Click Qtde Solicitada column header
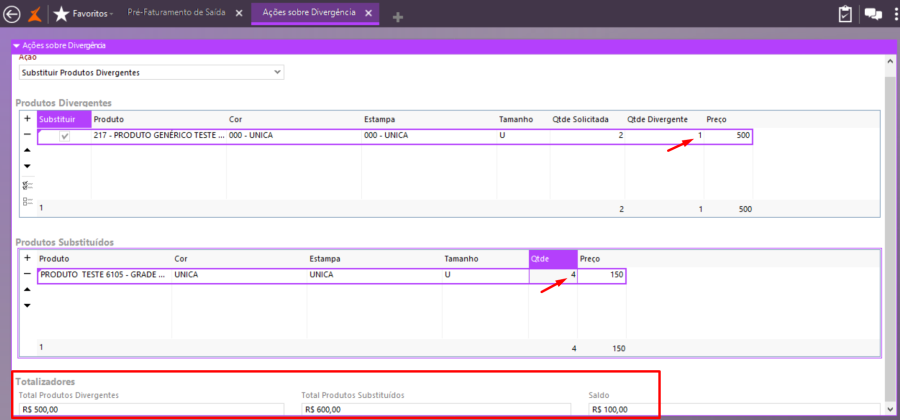 [x=587, y=119]
